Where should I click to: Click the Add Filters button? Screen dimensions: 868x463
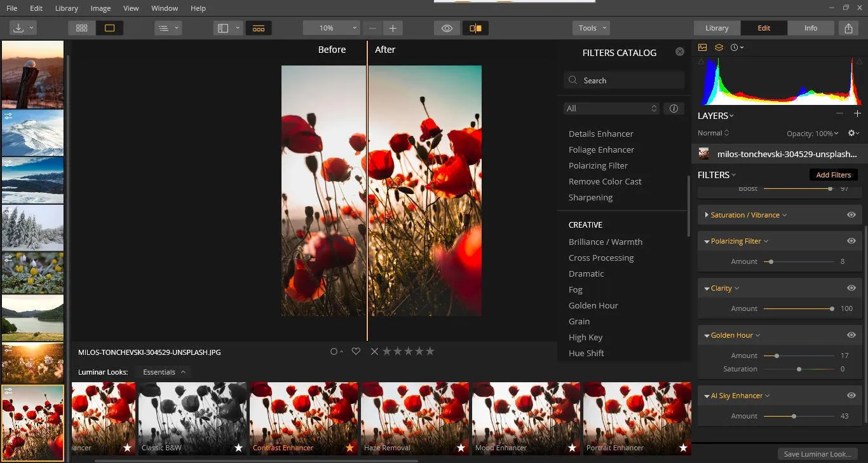coord(833,175)
